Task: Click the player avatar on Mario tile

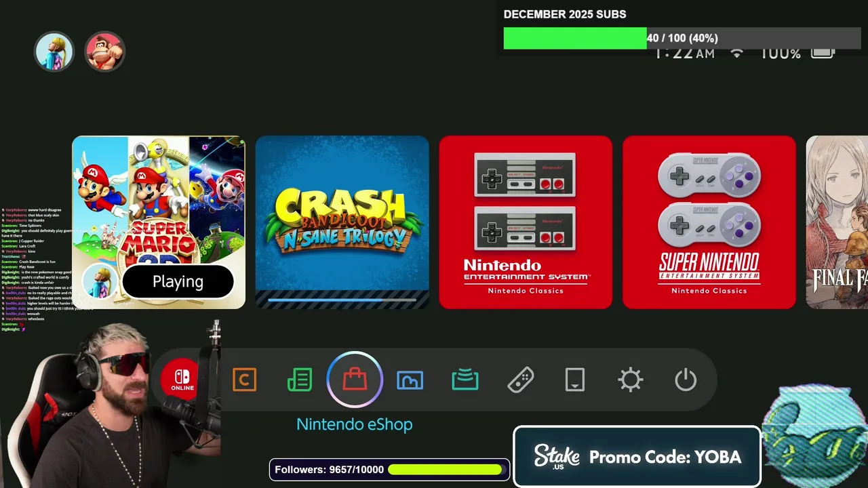Action: [x=100, y=281]
